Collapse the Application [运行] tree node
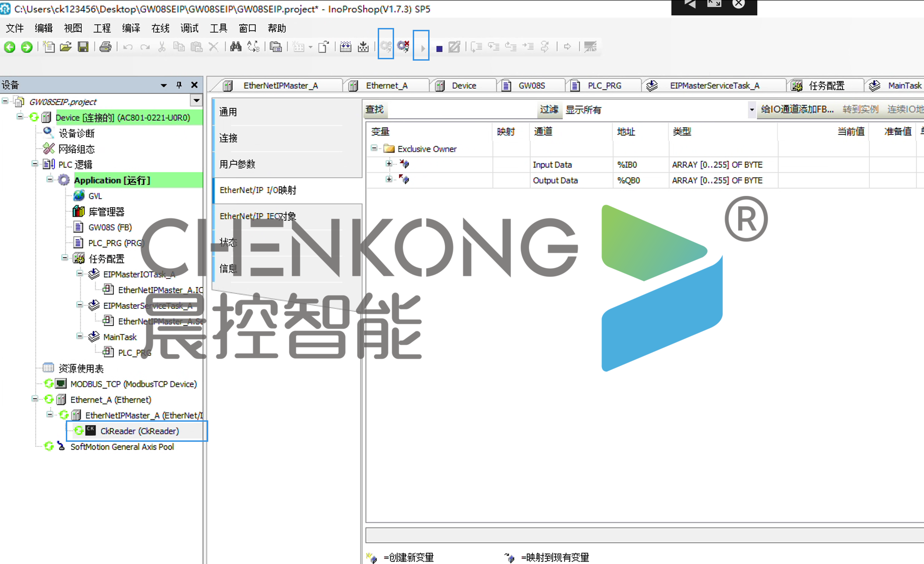Image resolution: width=924 pixels, height=564 pixels. [x=50, y=180]
